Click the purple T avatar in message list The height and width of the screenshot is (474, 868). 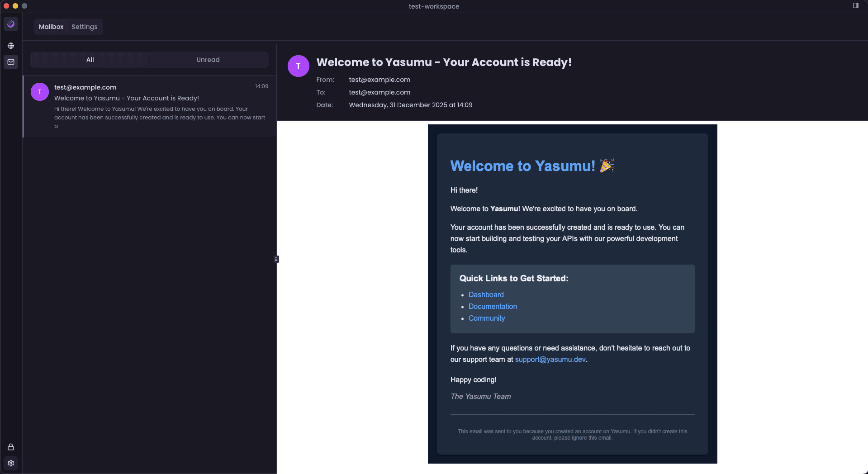tap(40, 92)
